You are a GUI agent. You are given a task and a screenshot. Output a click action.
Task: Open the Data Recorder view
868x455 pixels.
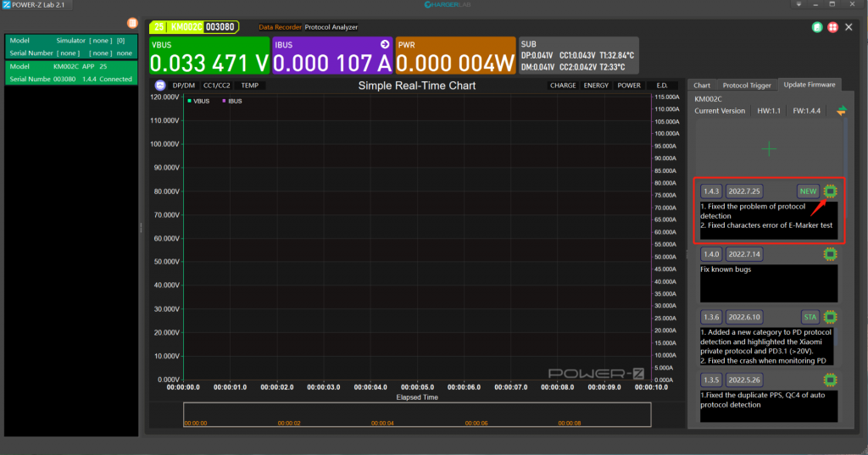pyautogui.click(x=280, y=27)
